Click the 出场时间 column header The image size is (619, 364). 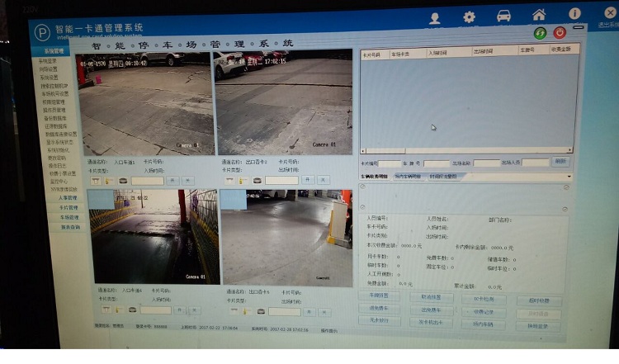point(494,51)
